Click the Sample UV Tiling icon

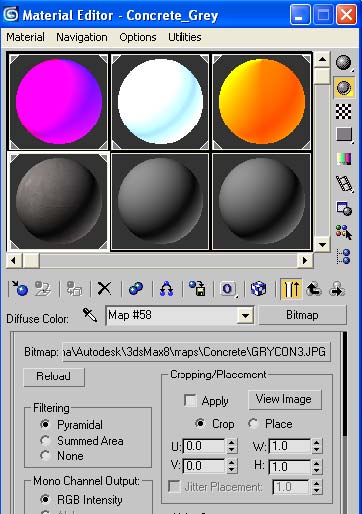[344, 135]
